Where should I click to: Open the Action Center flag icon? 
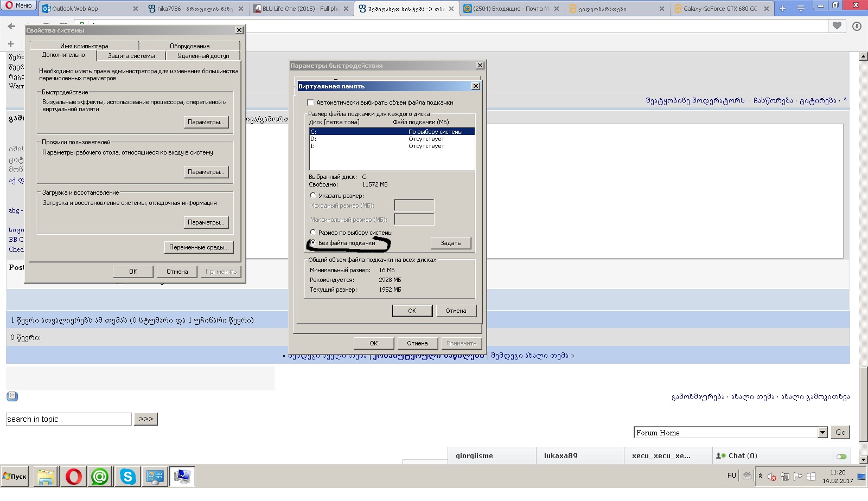pos(798,477)
